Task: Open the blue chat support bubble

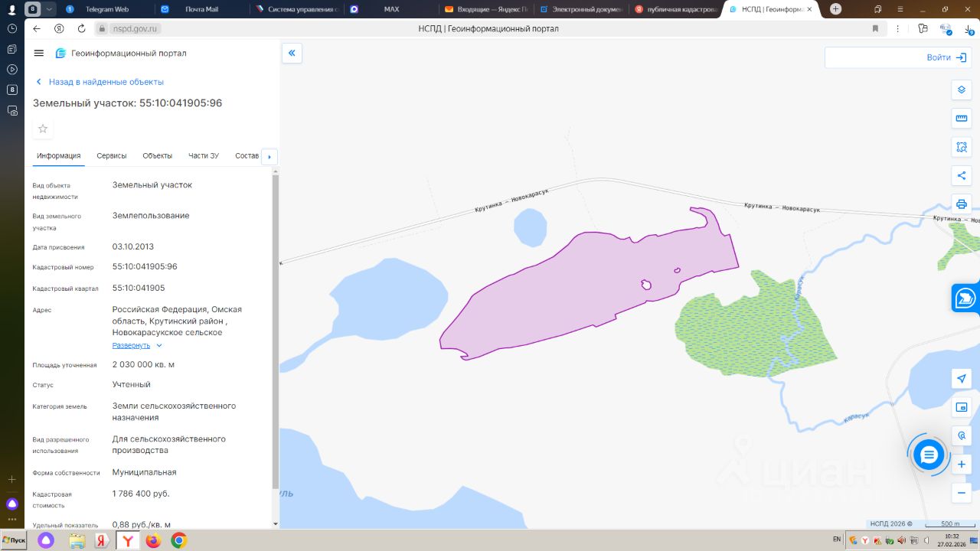Action: click(x=929, y=455)
